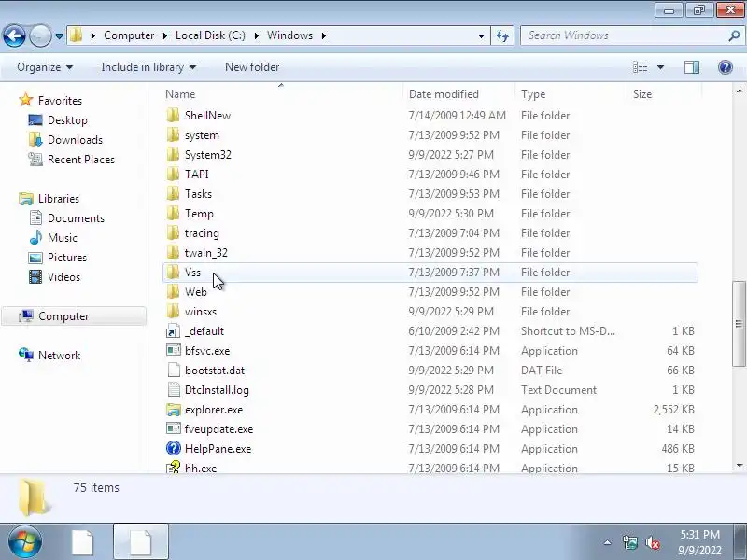The height and width of the screenshot is (560, 747).
Task: Select Libraries in navigation pane
Action: tap(59, 198)
